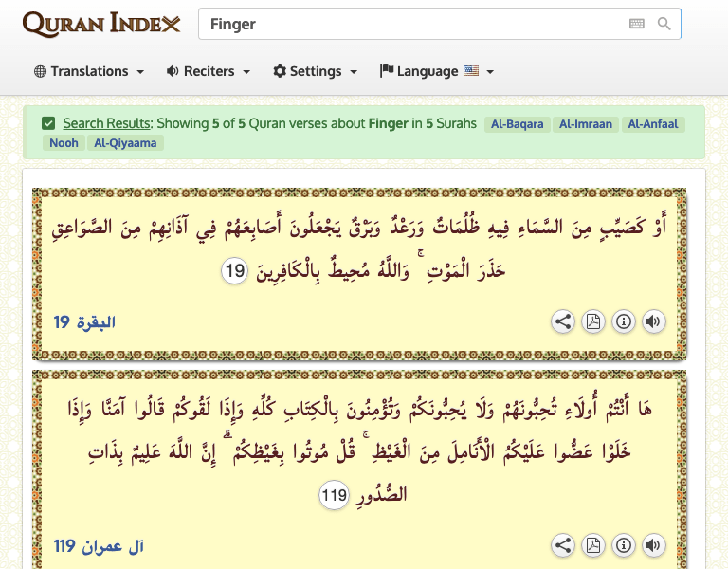Open the Language menu
The image size is (728, 569).
point(436,71)
